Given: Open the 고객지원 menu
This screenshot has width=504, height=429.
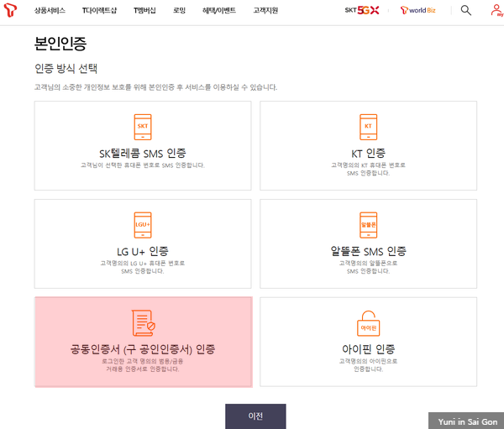Looking at the screenshot, I should coord(265,10).
